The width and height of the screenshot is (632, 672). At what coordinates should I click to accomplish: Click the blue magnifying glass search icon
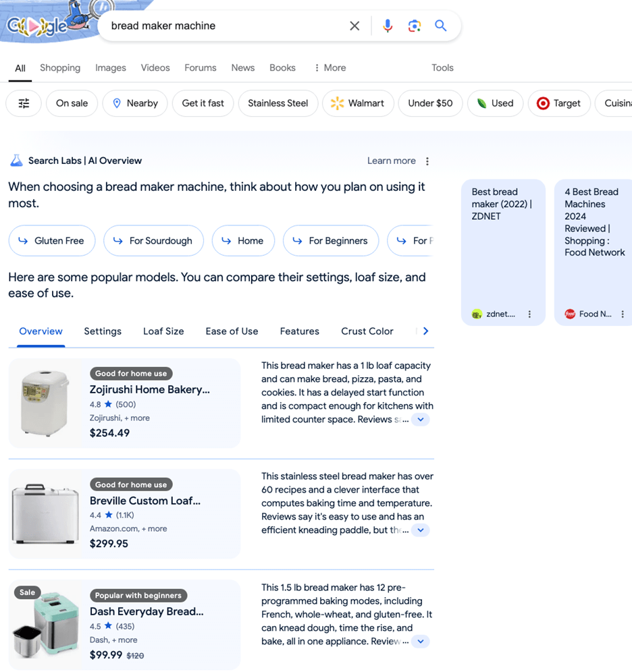tap(441, 26)
